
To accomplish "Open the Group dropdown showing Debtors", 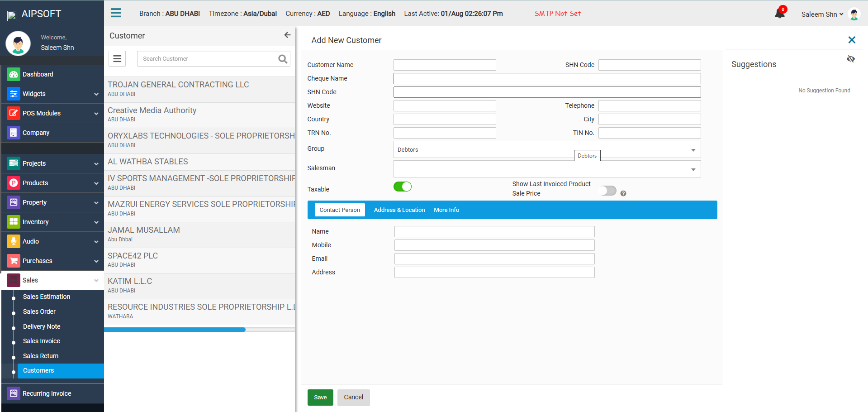I will tap(547, 149).
